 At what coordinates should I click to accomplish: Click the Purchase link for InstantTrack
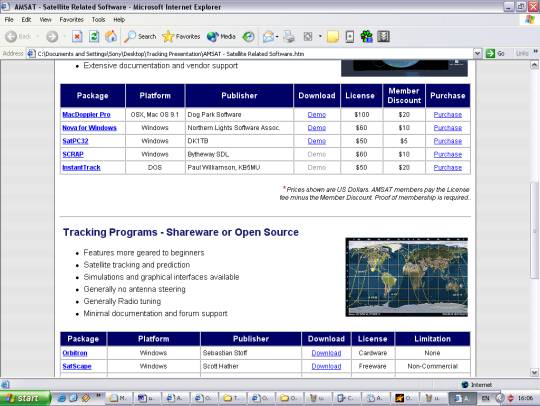click(x=448, y=167)
